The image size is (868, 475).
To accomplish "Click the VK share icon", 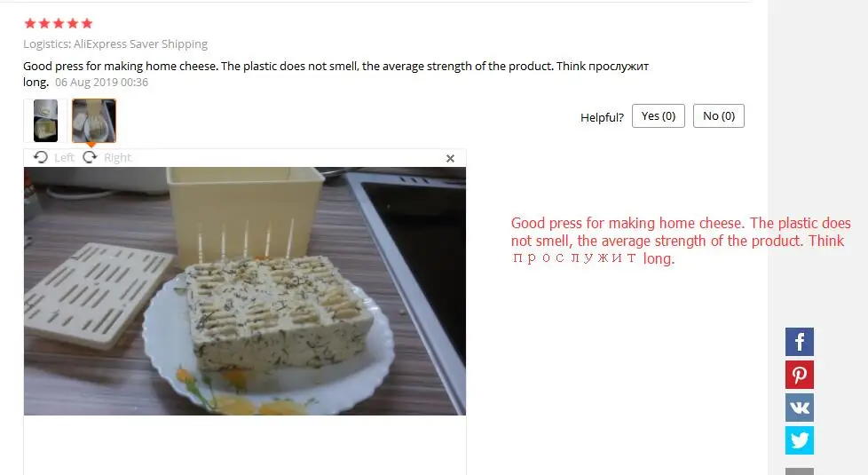I will click(800, 408).
